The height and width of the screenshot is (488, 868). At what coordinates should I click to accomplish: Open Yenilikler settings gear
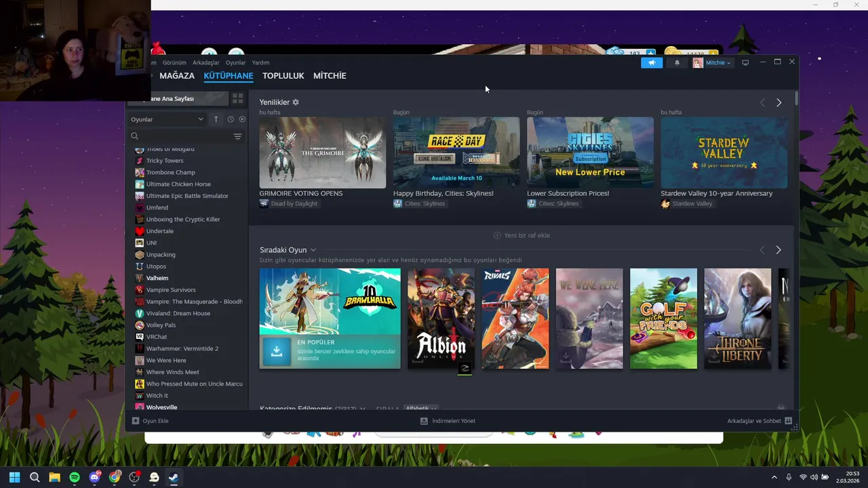coord(296,102)
